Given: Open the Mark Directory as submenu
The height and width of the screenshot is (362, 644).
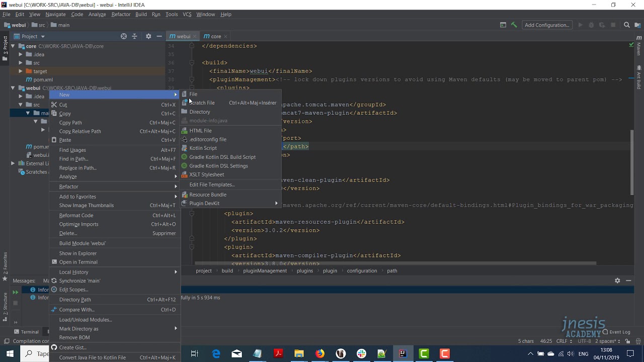Looking at the screenshot, I should click(x=115, y=328).
